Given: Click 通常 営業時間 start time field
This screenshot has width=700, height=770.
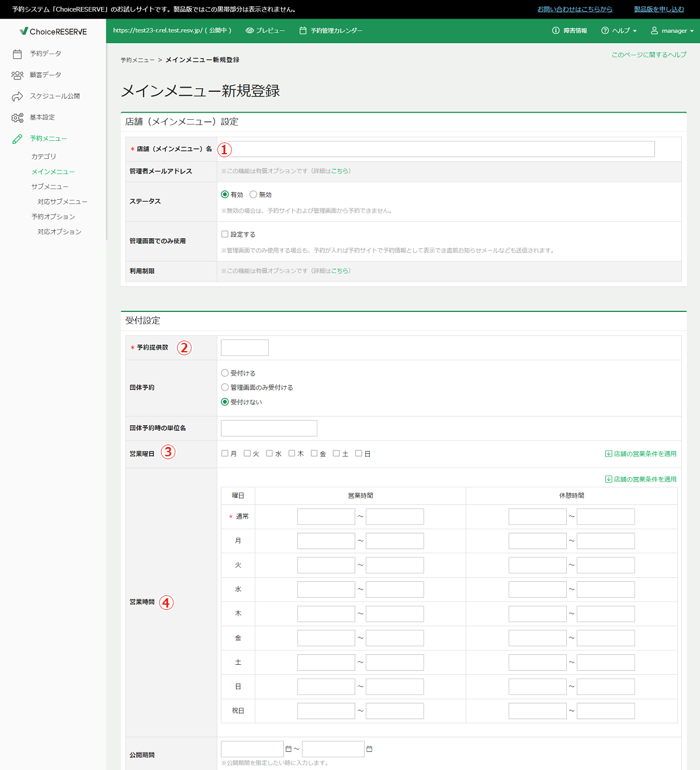Looking at the screenshot, I should tap(326, 516).
